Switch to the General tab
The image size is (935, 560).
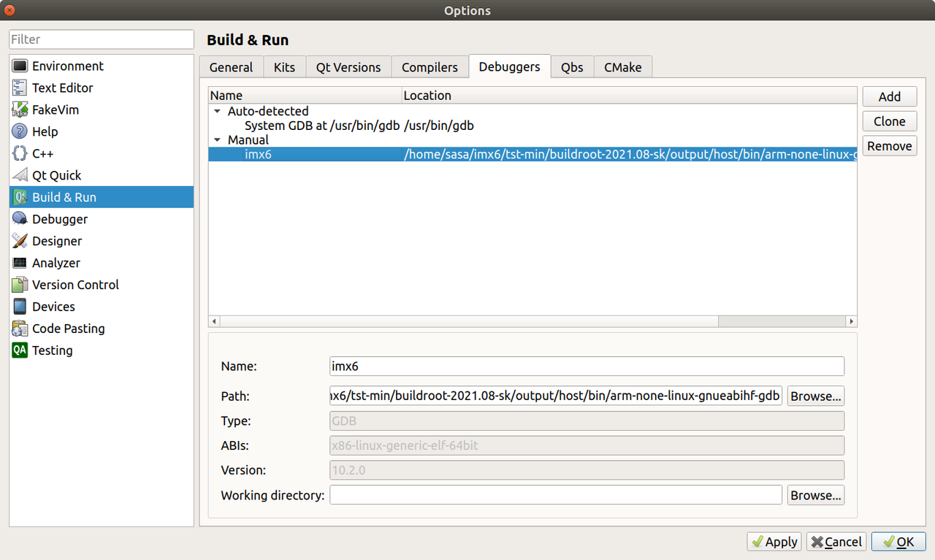(x=231, y=67)
